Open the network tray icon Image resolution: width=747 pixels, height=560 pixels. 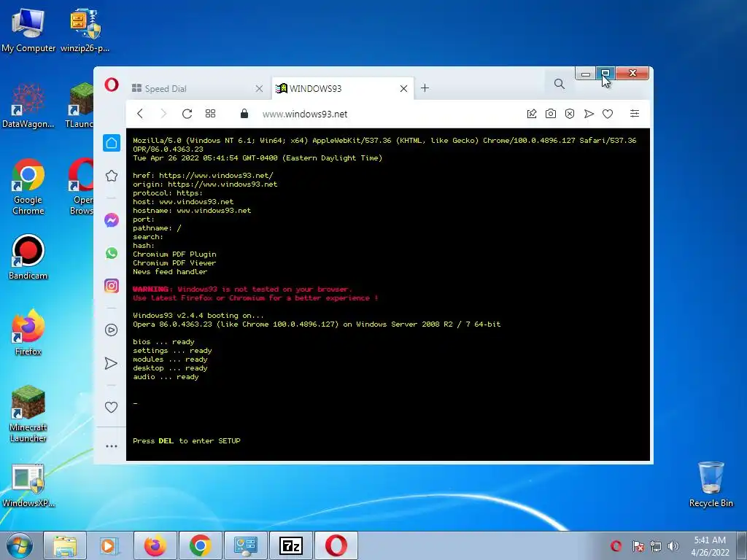pos(656,546)
